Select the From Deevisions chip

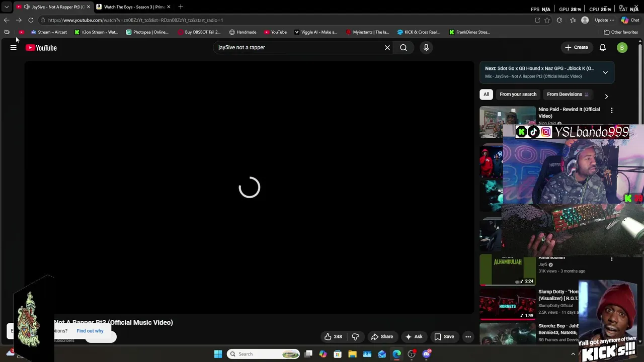(568, 94)
